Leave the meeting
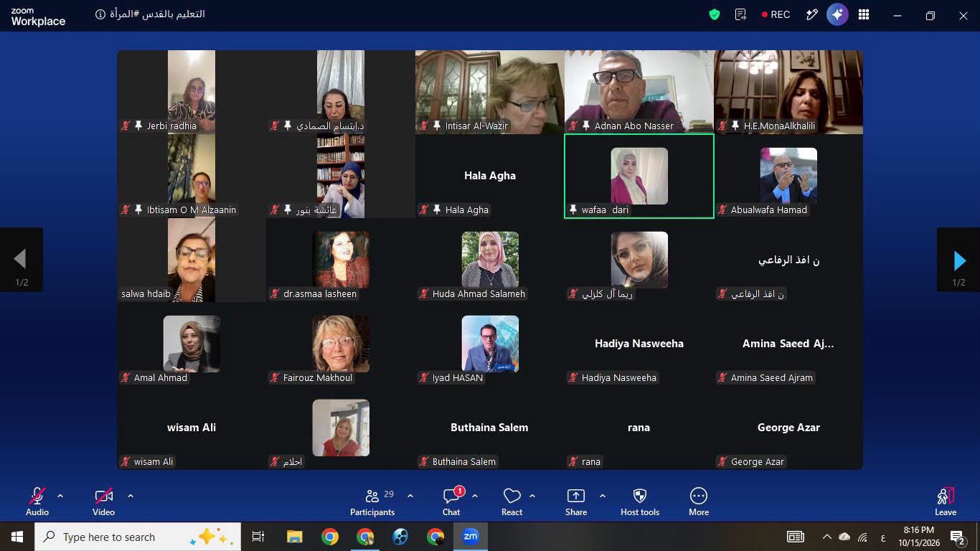 click(x=946, y=501)
